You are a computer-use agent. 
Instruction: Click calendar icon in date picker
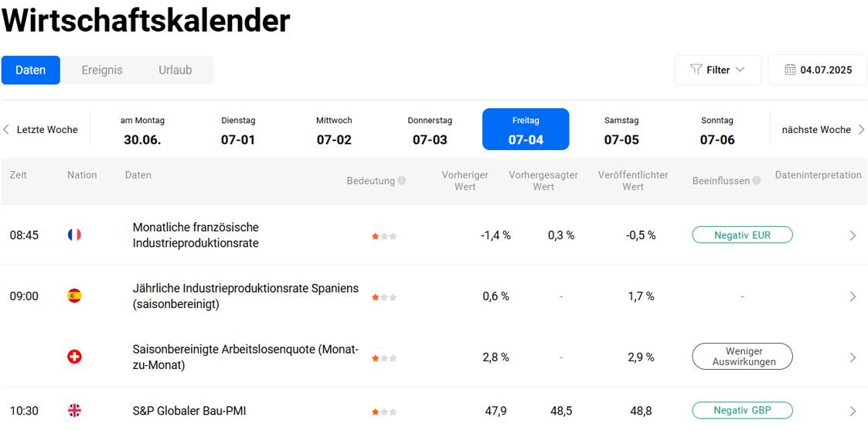pos(790,70)
